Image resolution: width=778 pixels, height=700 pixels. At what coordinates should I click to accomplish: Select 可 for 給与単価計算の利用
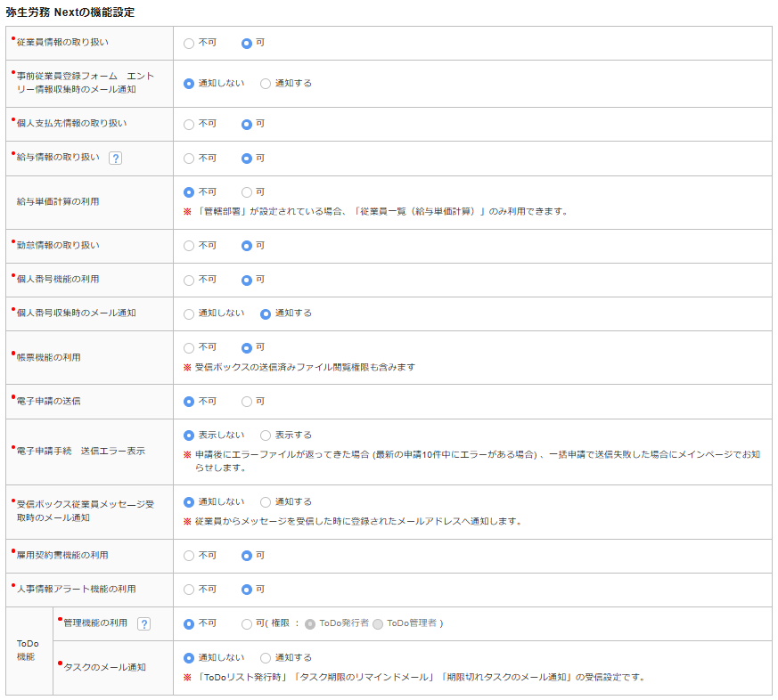click(247, 192)
